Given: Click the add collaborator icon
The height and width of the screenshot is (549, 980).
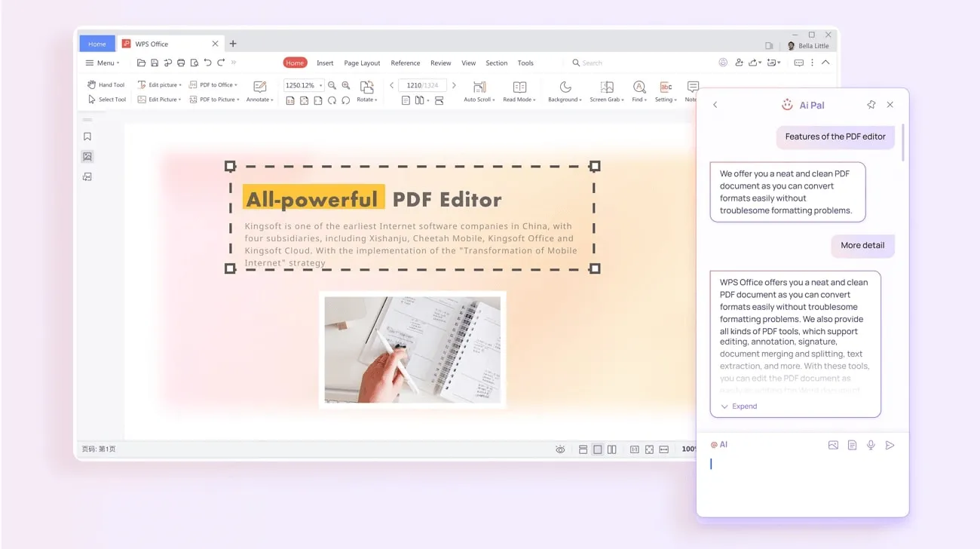Looking at the screenshot, I should (x=739, y=63).
